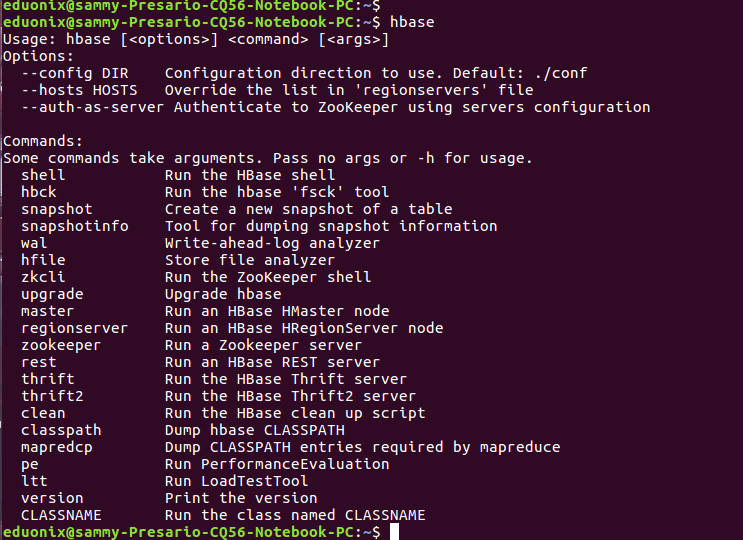Click the 'wal' command name
The image size is (743, 540).
pyautogui.click(x=34, y=243)
